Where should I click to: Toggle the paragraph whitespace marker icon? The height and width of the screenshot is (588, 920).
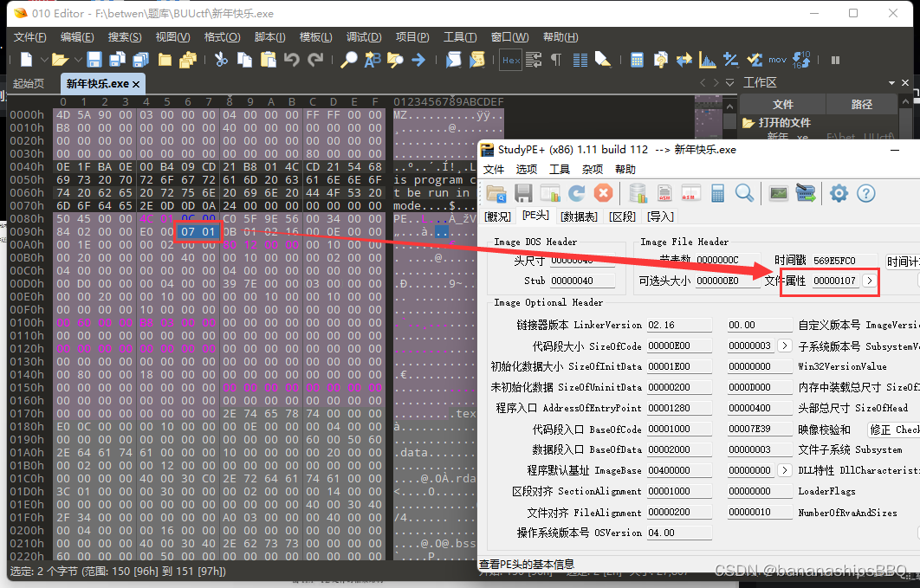coord(556,59)
